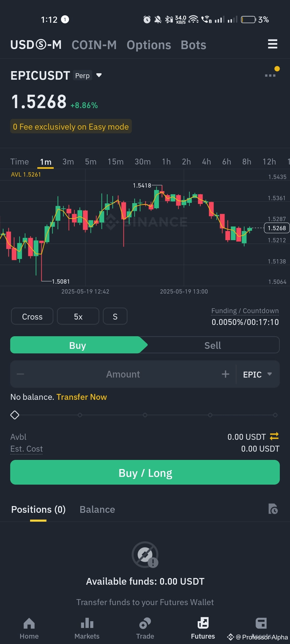
Task: Go to Trade in bottom navigation
Action: (x=145, y=629)
